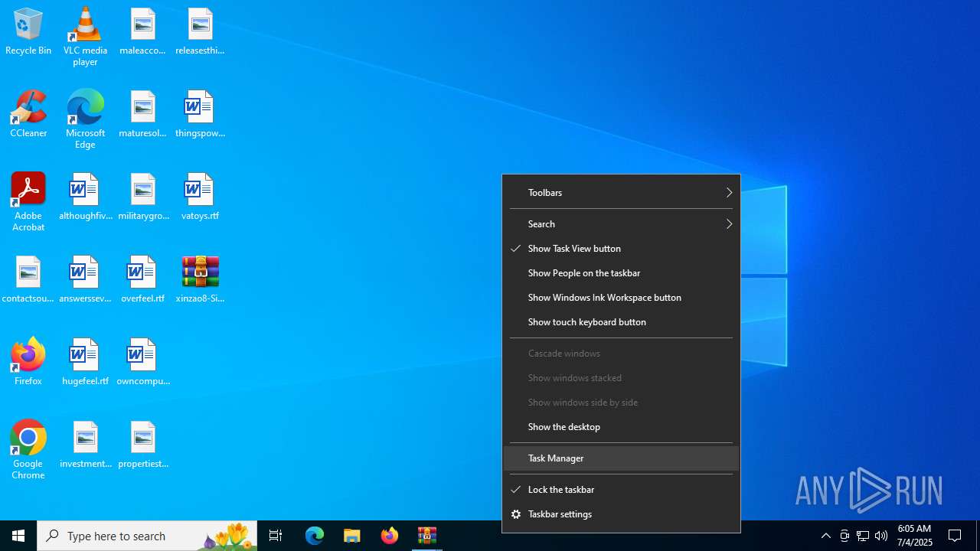The width and height of the screenshot is (980, 551).
Task: Select the hugefeel.rtf document
Action: tap(85, 363)
